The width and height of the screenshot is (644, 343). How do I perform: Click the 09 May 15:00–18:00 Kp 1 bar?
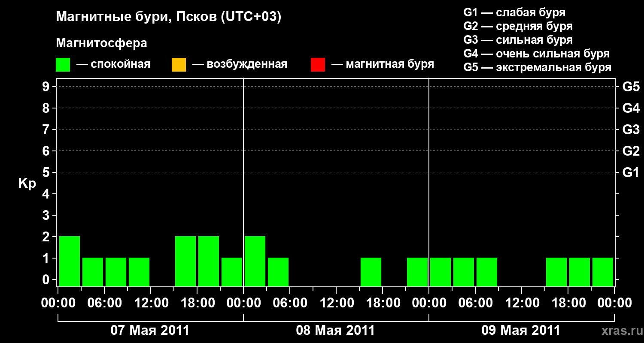tap(556, 272)
